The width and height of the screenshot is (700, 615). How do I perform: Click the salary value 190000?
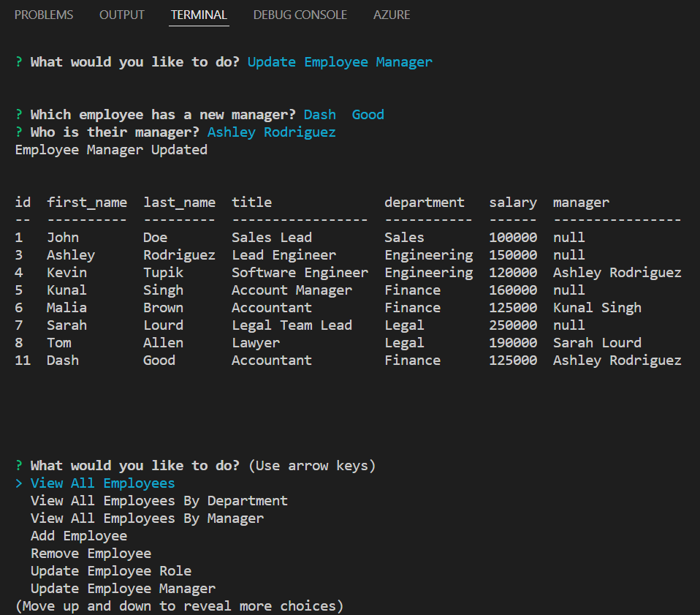(x=513, y=342)
